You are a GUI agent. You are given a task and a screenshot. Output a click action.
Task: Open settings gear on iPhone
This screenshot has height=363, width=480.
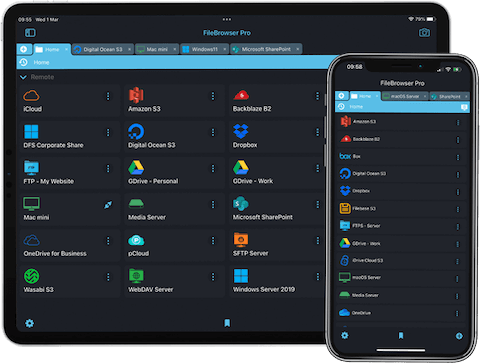tap(345, 335)
